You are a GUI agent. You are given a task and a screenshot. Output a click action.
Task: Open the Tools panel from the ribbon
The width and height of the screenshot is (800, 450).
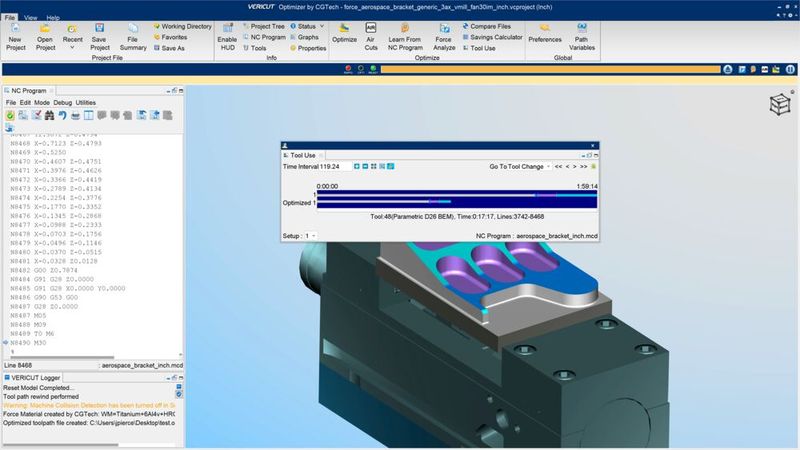[254, 48]
